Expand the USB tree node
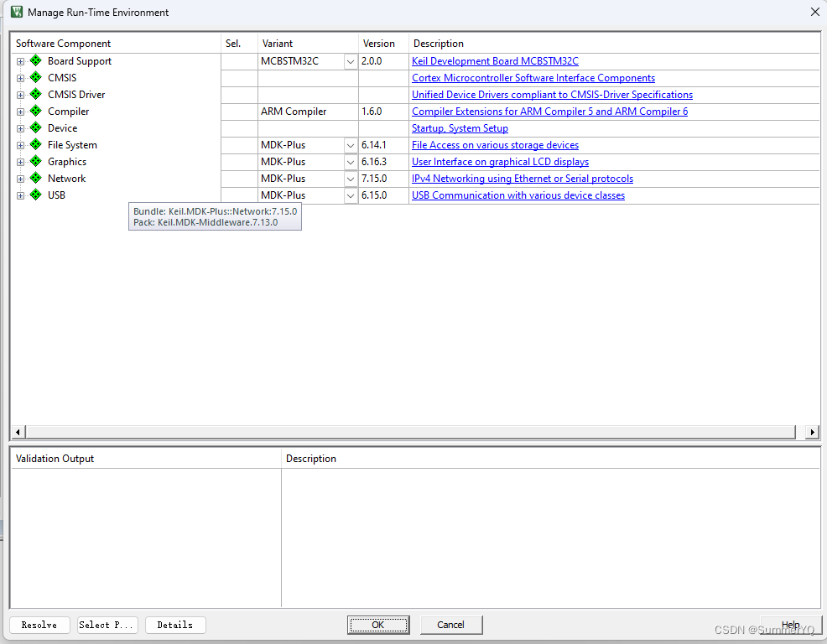Screen dimensions: 827x644 coord(20,195)
